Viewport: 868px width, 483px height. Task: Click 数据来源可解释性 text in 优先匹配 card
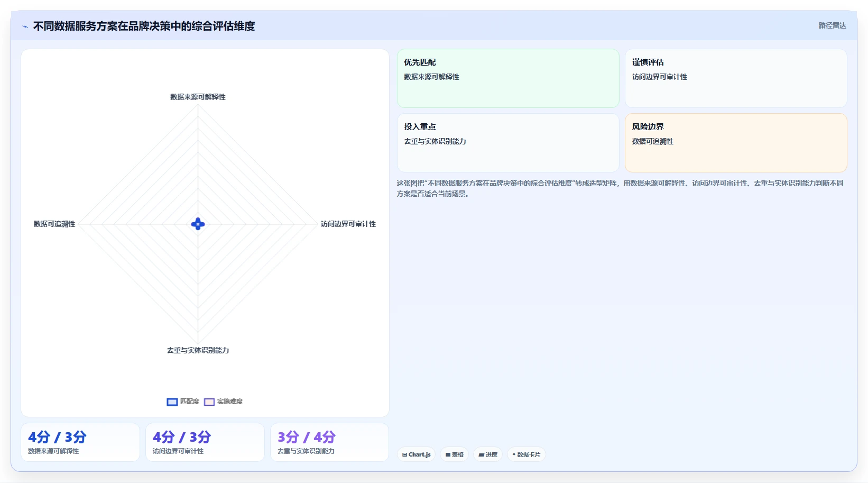[x=431, y=77]
